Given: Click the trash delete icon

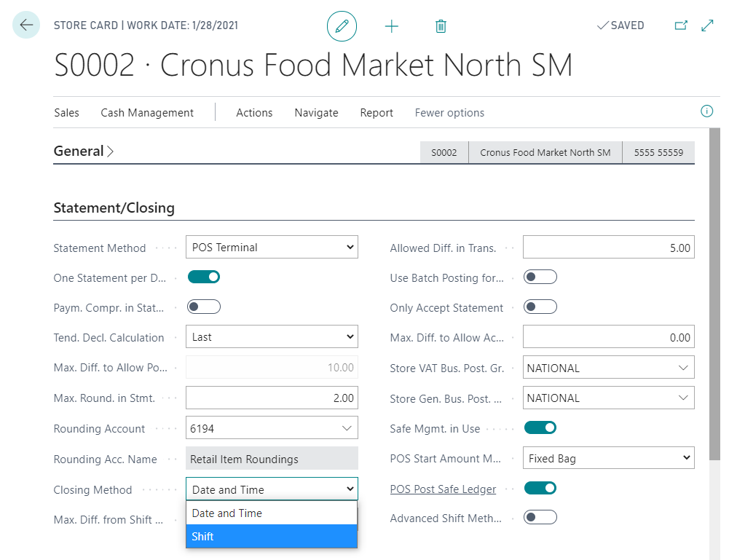Looking at the screenshot, I should (441, 26).
